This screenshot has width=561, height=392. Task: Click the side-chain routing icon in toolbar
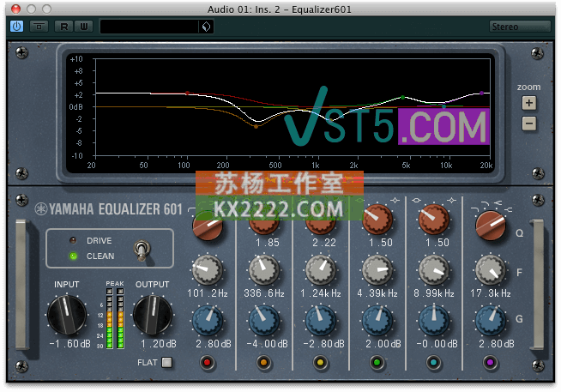[39, 27]
